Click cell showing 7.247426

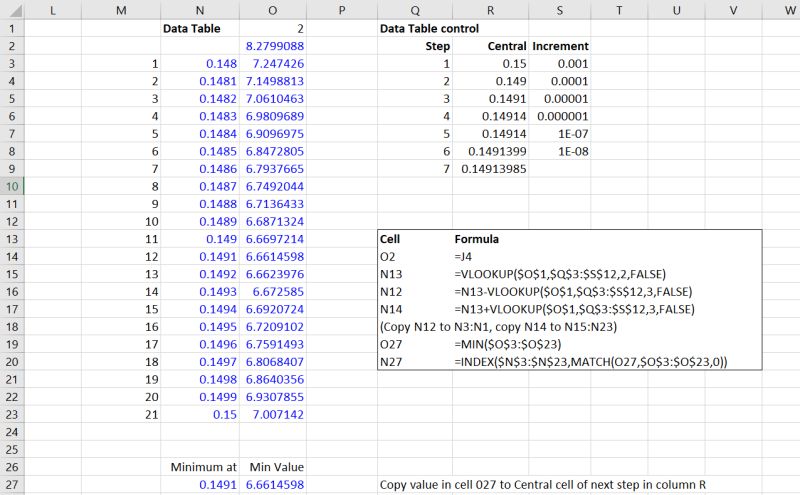point(273,64)
